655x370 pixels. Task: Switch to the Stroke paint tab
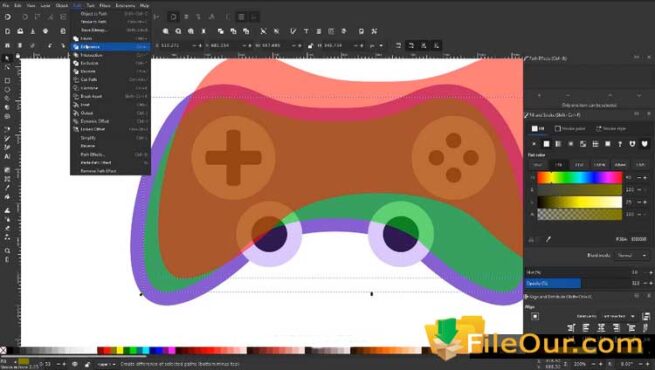click(x=570, y=129)
